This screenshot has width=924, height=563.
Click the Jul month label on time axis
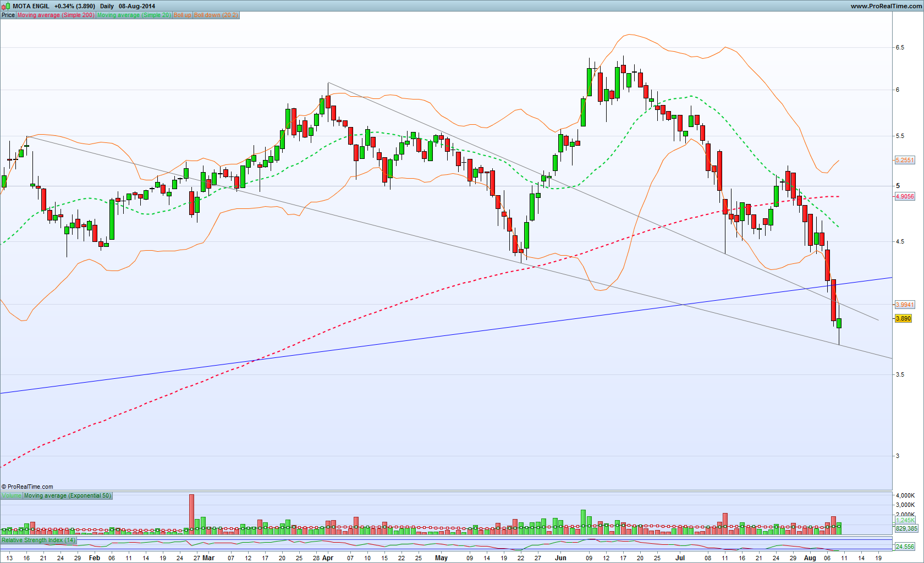[680, 558]
